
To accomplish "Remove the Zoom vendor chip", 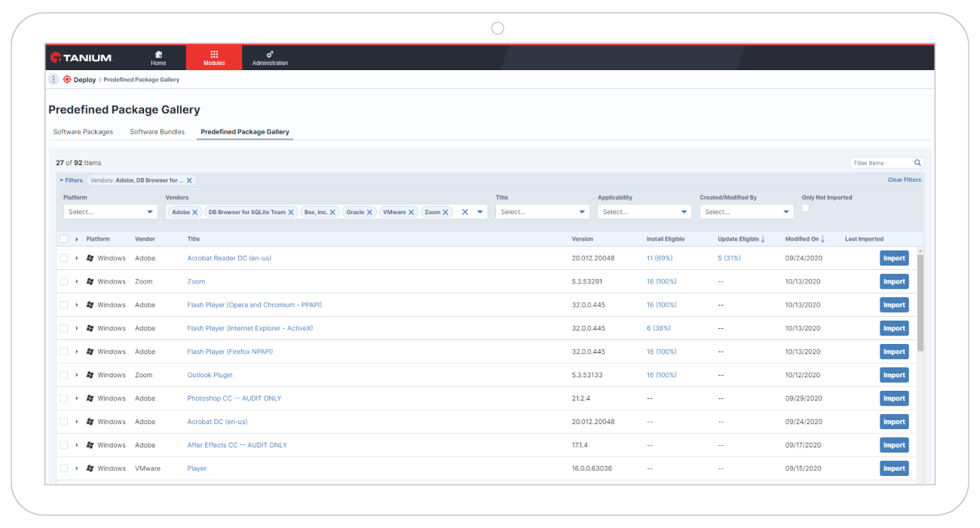I will pyautogui.click(x=446, y=213).
